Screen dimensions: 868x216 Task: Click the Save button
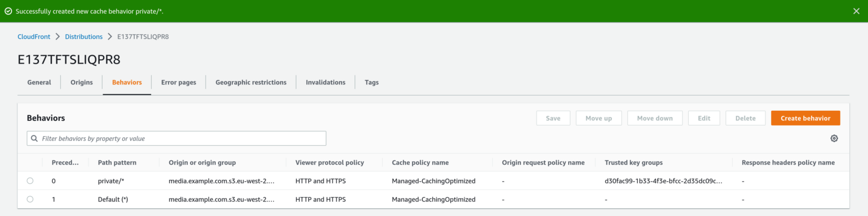(x=553, y=118)
